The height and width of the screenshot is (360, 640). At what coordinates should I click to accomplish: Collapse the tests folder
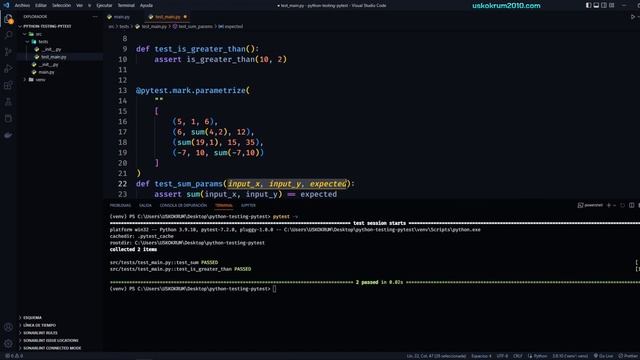click(x=28, y=42)
